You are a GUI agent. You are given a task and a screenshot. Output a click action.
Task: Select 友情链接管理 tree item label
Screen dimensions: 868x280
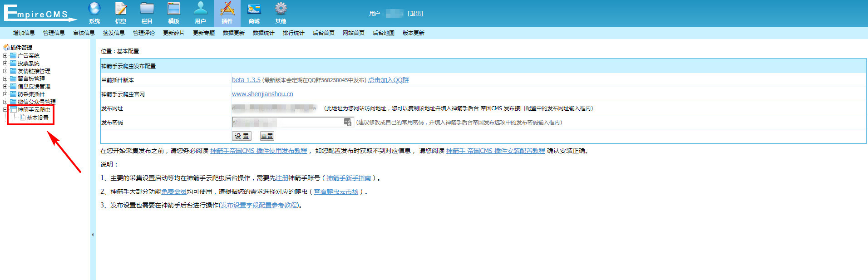click(x=34, y=71)
